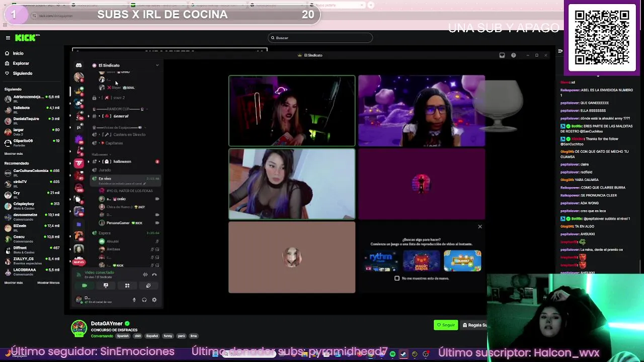Toggle camera button in Discord voice panel

pyautogui.click(x=85, y=286)
